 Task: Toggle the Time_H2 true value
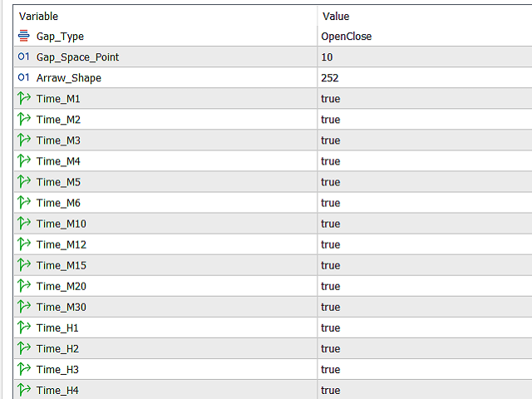[331, 348]
